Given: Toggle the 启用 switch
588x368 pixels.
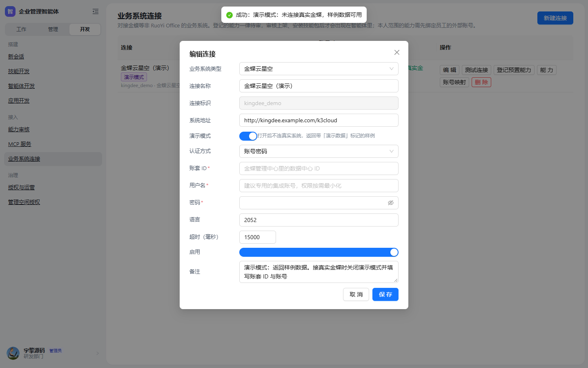Looking at the screenshot, I should (x=319, y=252).
